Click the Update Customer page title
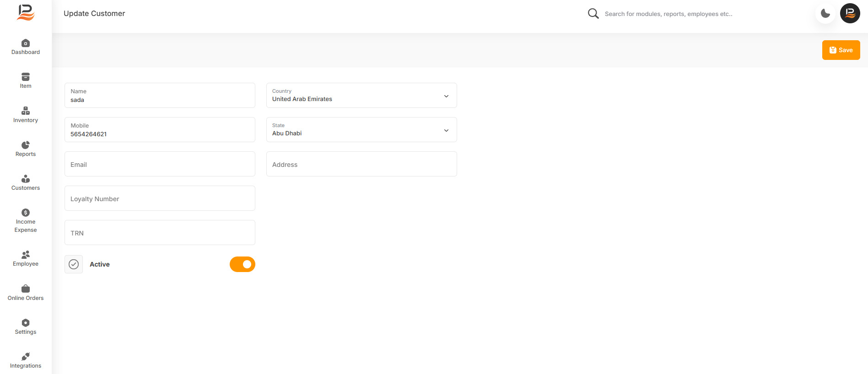 [x=94, y=14]
